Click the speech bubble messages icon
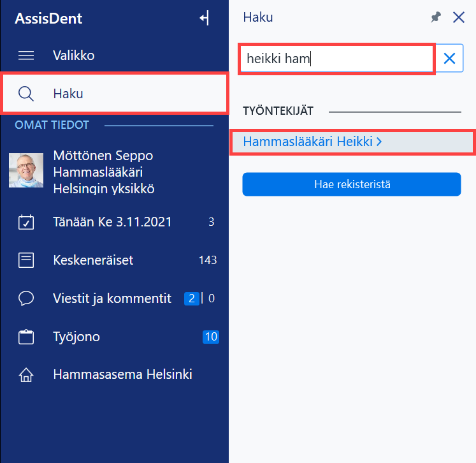Image resolution: width=476 pixels, height=463 pixels. coord(26,298)
